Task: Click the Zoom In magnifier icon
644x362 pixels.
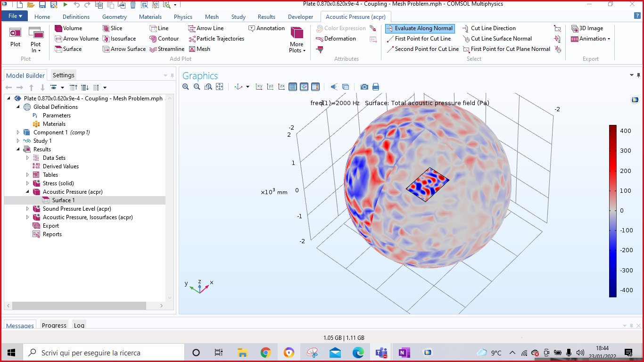Action: pyautogui.click(x=186, y=87)
